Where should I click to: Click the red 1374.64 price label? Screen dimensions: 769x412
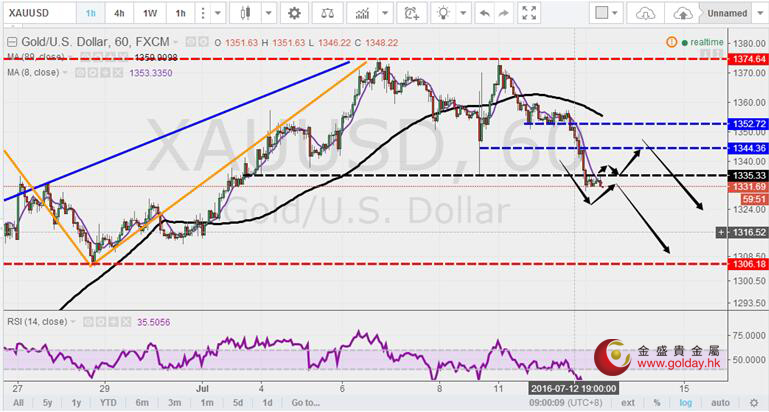click(748, 59)
